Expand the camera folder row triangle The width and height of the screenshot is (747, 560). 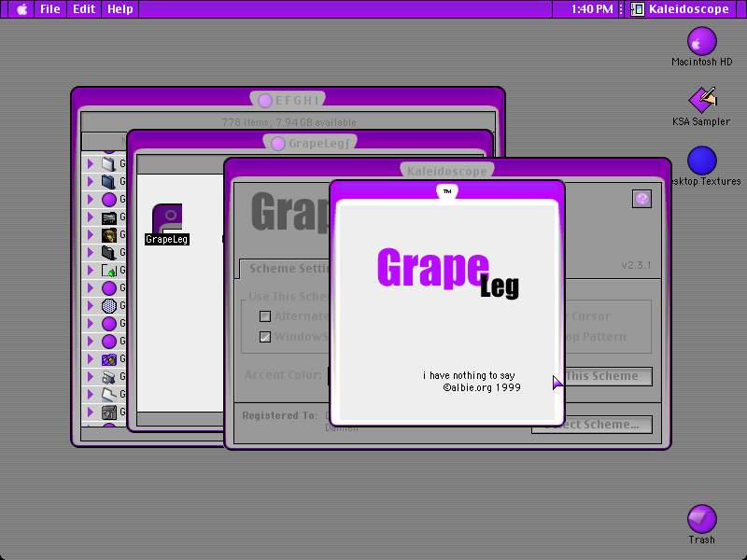90,359
